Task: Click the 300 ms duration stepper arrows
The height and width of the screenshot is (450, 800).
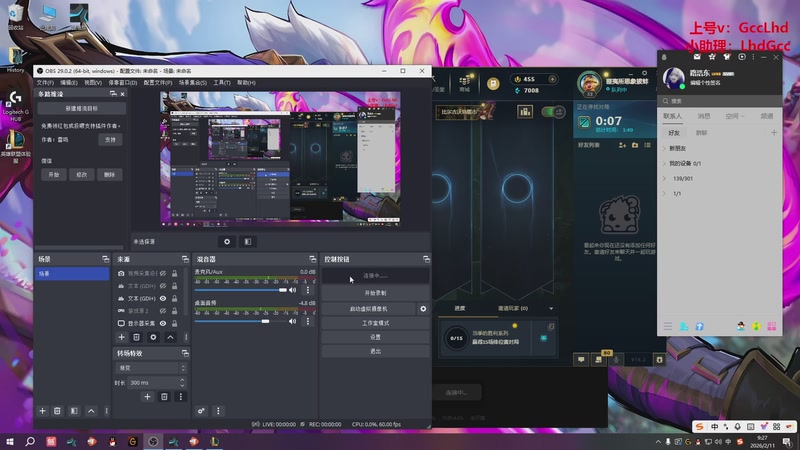Action: 182,383
